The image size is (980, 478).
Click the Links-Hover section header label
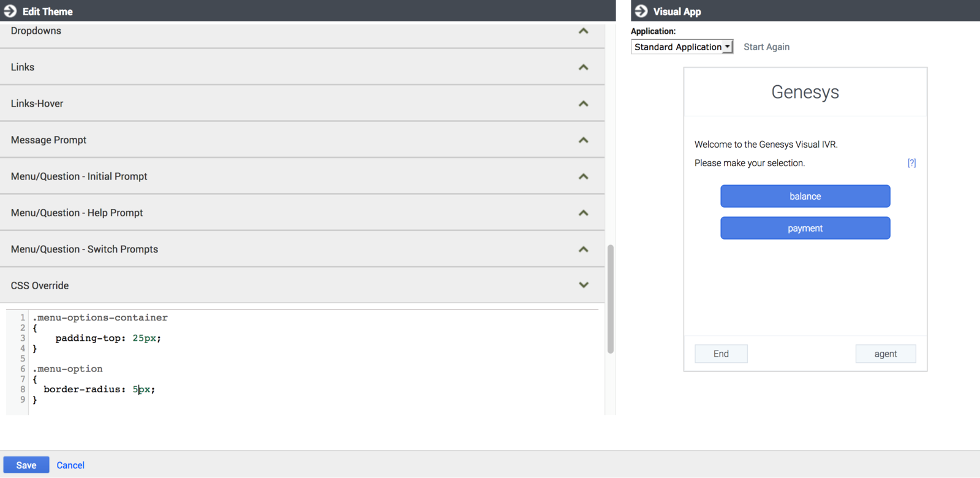(37, 104)
